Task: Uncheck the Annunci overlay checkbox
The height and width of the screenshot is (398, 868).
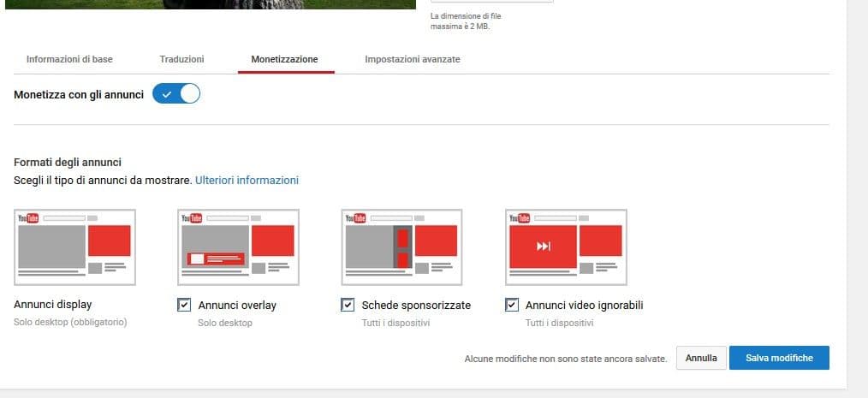Action: click(184, 305)
